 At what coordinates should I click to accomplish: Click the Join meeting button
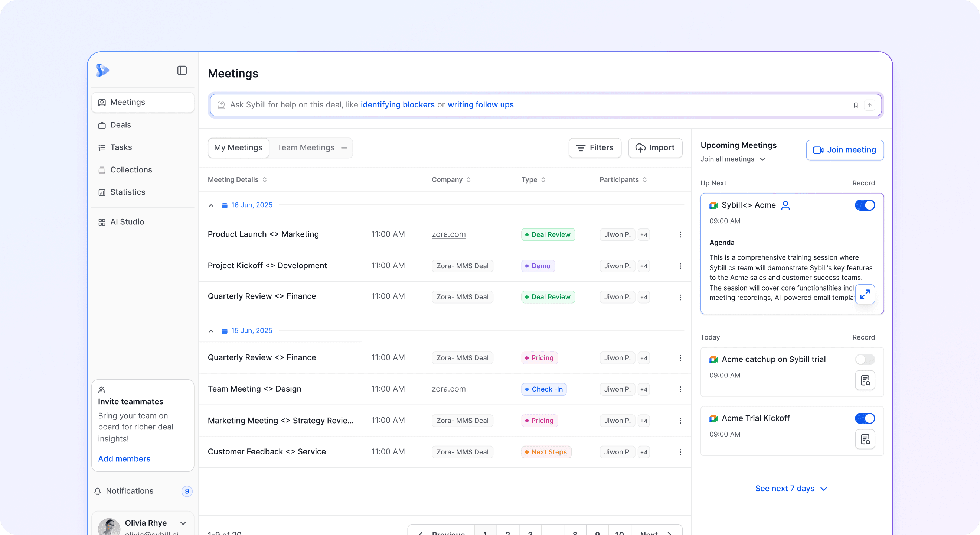coord(845,150)
